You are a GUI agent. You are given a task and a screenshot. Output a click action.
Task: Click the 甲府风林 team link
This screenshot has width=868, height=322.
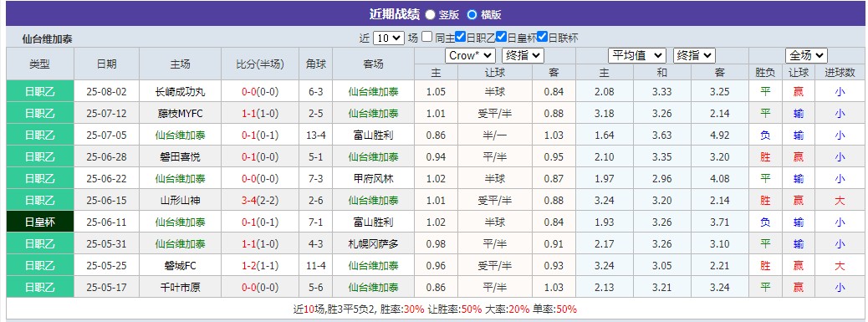pos(373,179)
